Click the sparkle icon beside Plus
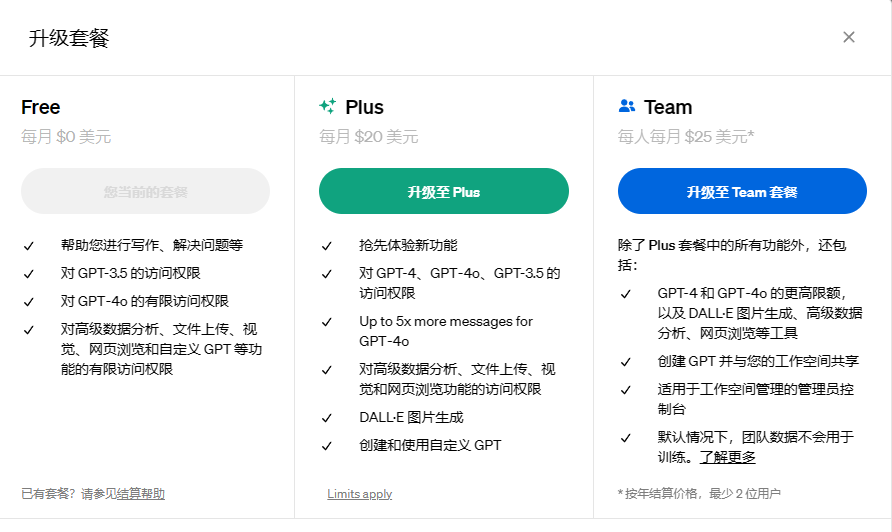 click(x=327, y=107)
